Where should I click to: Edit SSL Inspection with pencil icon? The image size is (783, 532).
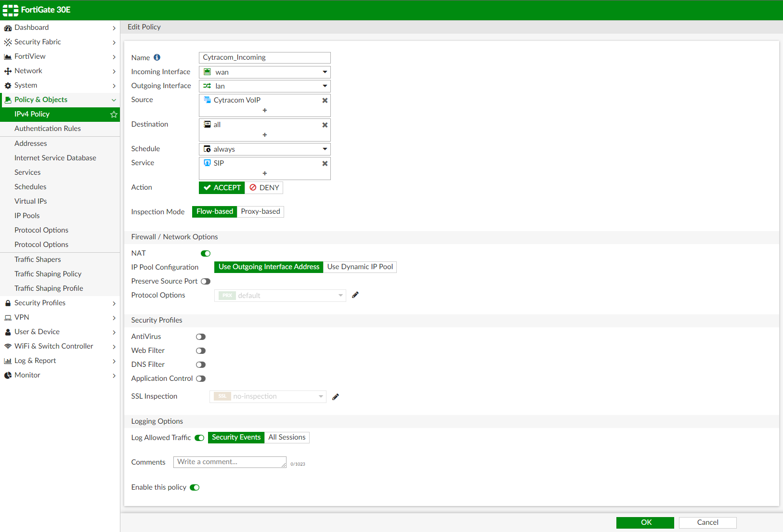coord(336,397)
